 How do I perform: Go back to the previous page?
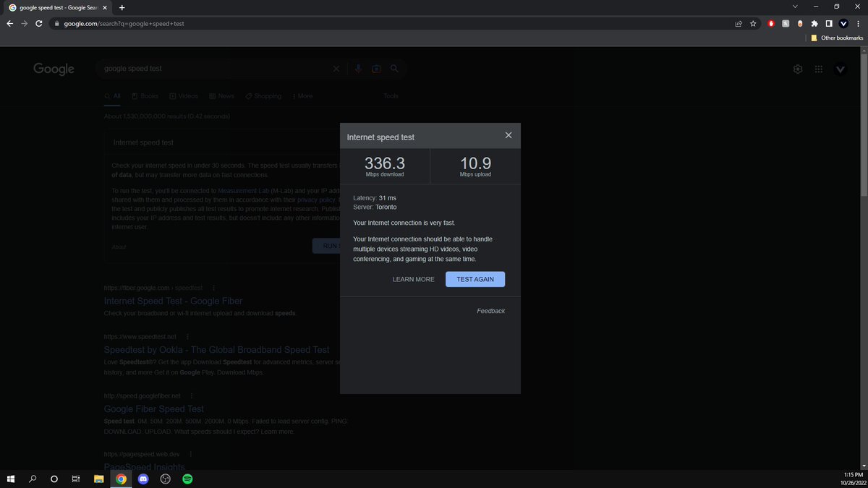tap(9, 23)
